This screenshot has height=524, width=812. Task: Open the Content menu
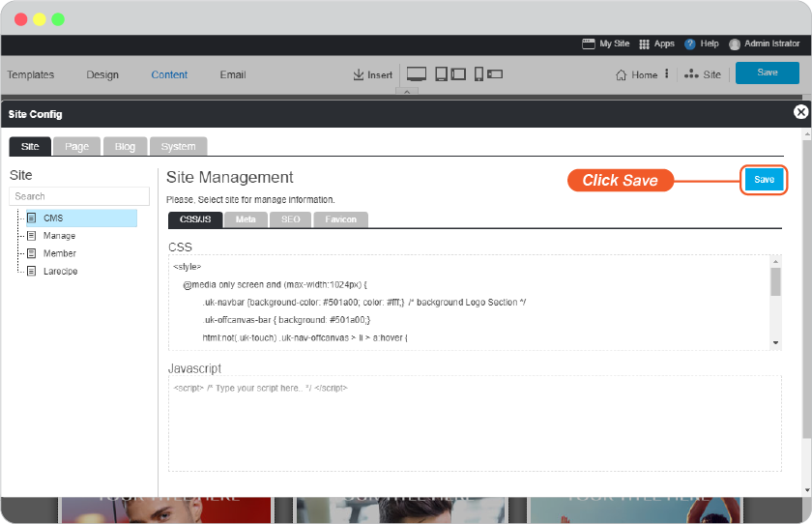click(169, 74)
